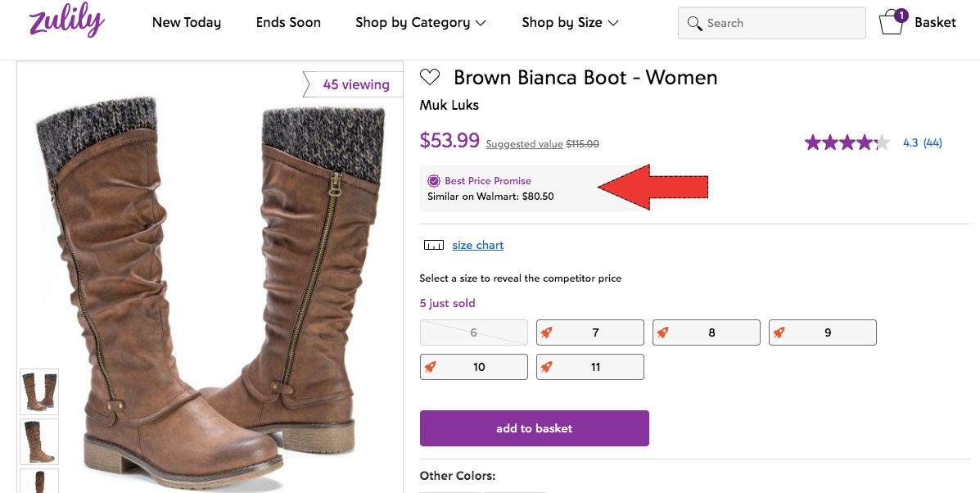Select the first boot thumbnail
The image size is (980, 493).
click(39, 391)
